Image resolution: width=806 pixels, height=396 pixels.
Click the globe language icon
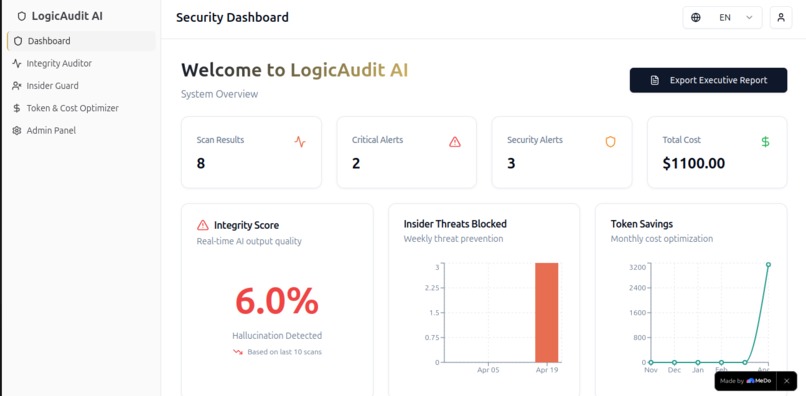pyautogui.click(x=695, y=17)
